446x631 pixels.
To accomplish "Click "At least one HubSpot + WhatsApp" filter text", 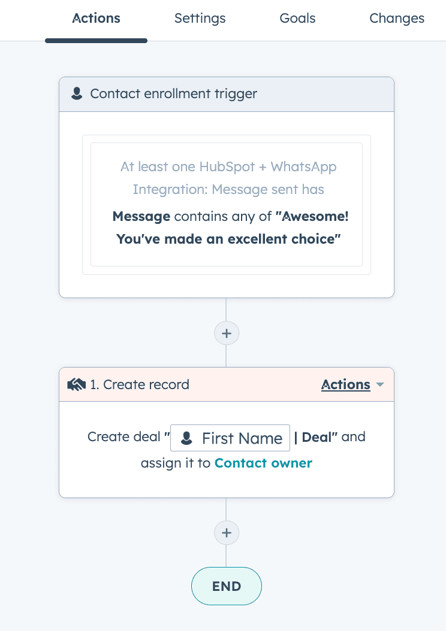I will click(x=228, y=167).
